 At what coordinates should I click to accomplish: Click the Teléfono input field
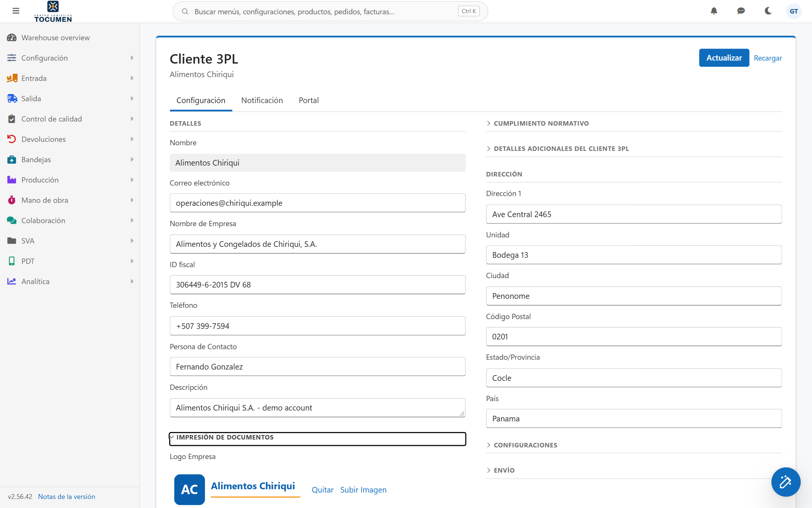318,326
